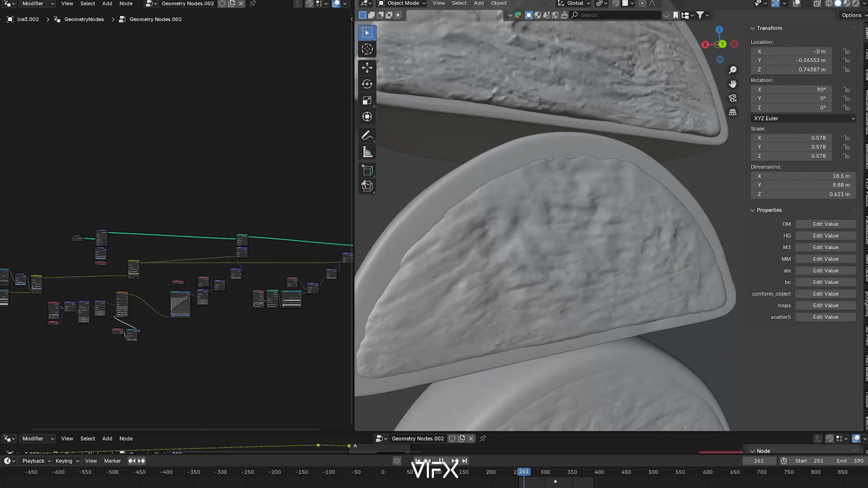Image resolution: width=868 pixels, height=488 pixels.
Task: Open the Node menu in top node editor
Action: click(126, 4)
